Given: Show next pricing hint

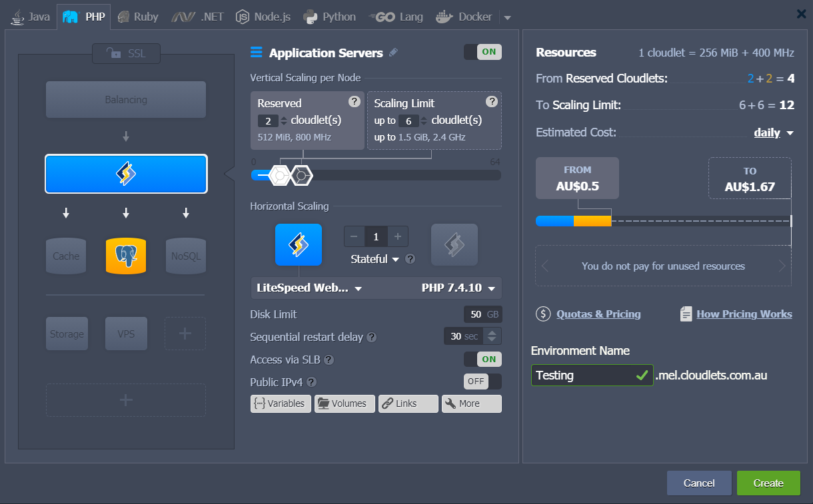Looking at the screenshot, I should point(782,266).
